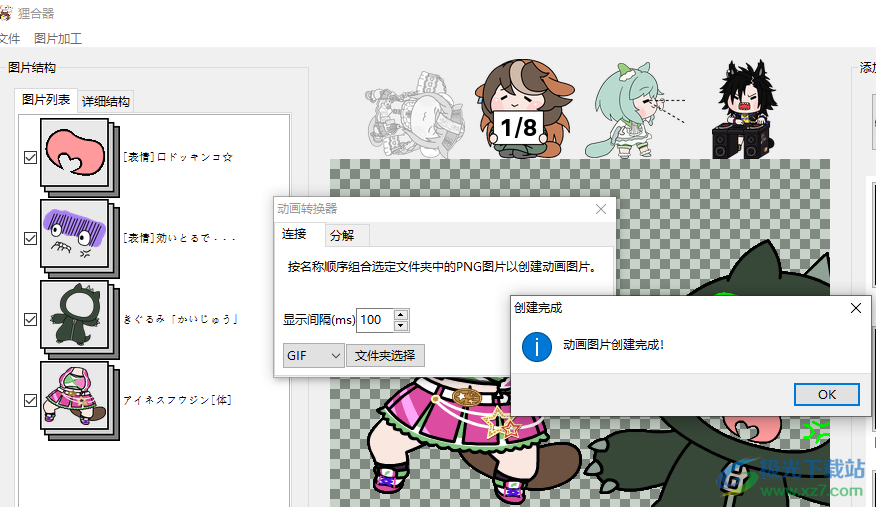This screenshot has height=507, width=876.
Task: Decrease the display interval with down arrow
Action: pos(401,326)
